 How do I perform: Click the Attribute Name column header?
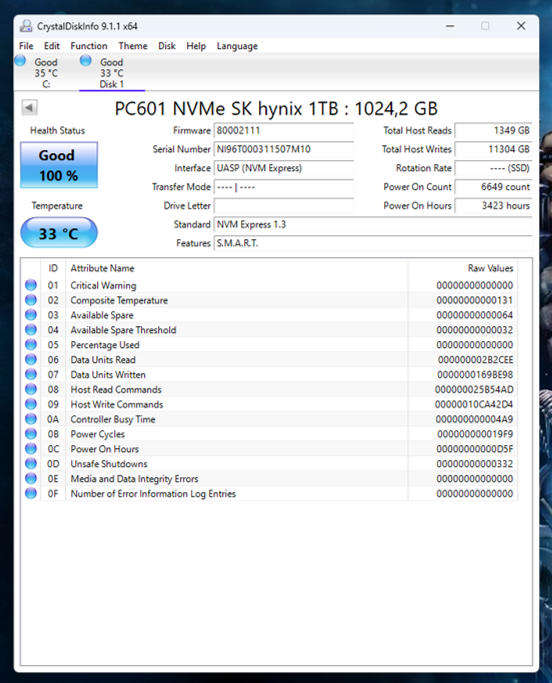[x=102, y=268]
